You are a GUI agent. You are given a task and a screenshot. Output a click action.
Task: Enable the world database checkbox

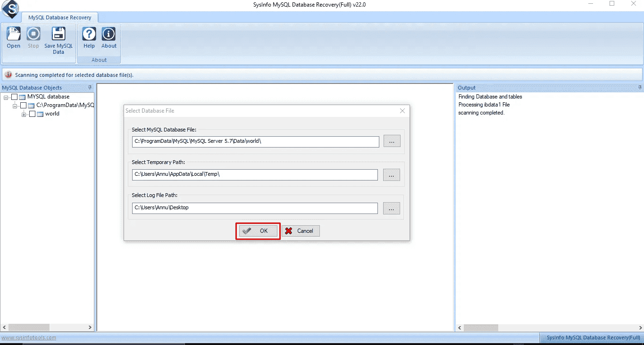click(x=32, y=114)
